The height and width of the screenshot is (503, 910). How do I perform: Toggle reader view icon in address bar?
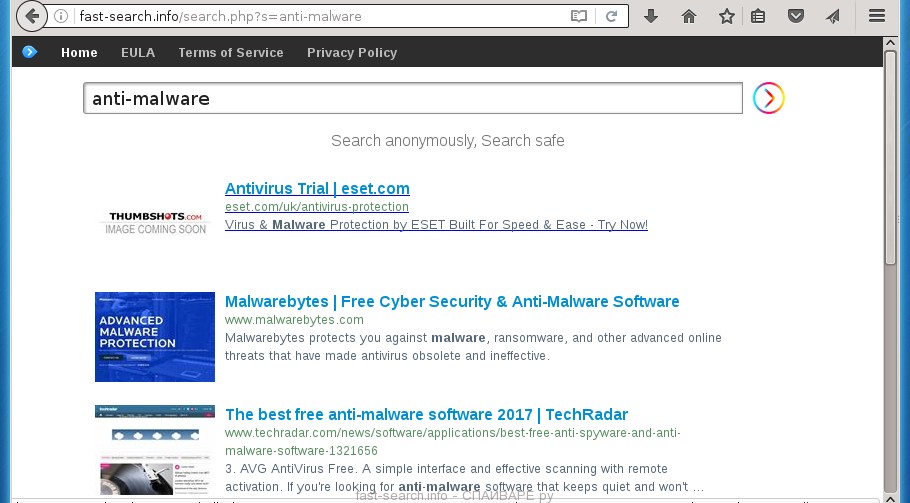pos(579,16)
